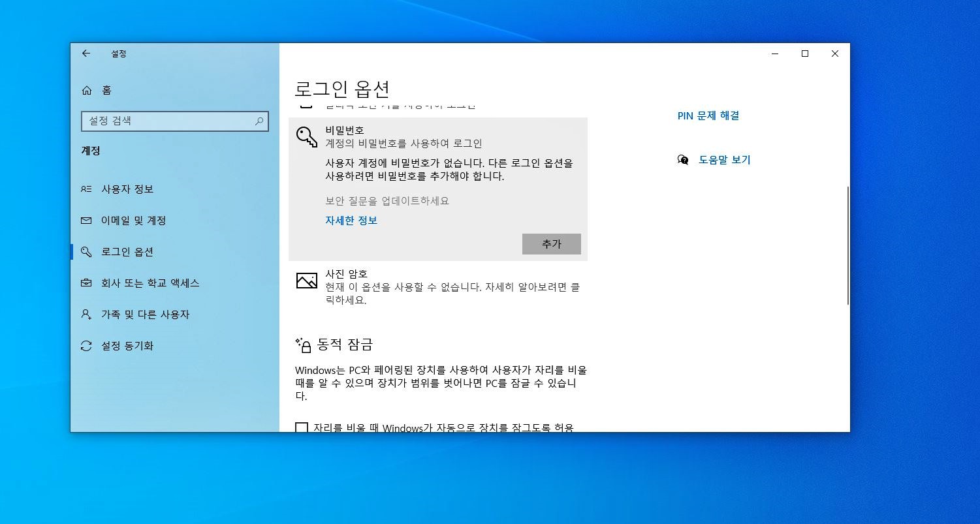Expand the 사진 암호 option
Image resolution: width=980 pixels, height=524 pixels.
pos(438,288)
